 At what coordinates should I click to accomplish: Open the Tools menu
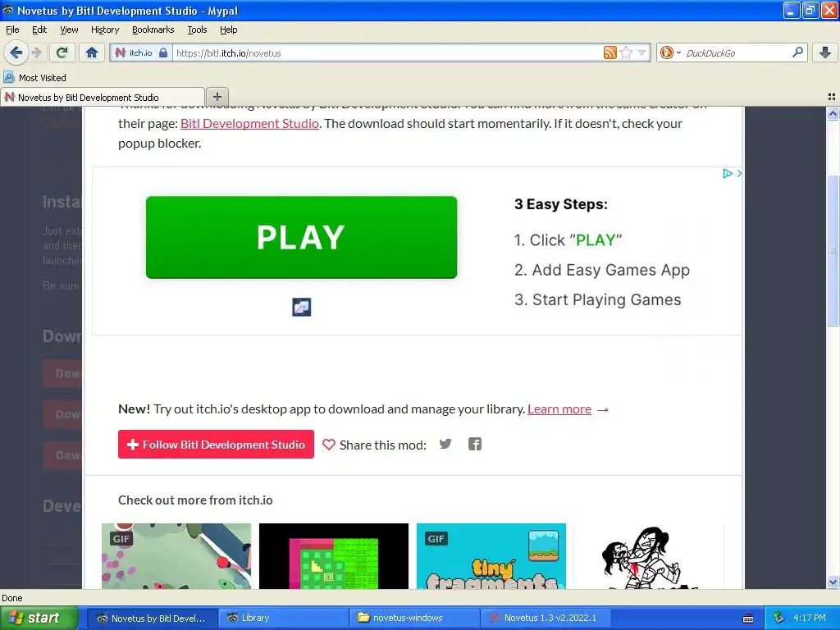197,30
